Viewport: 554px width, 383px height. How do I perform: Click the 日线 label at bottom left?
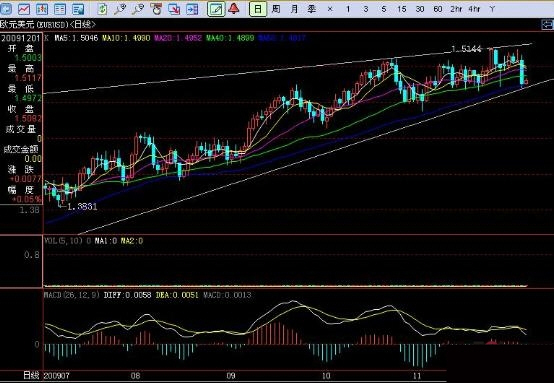(x=31, y=375)
